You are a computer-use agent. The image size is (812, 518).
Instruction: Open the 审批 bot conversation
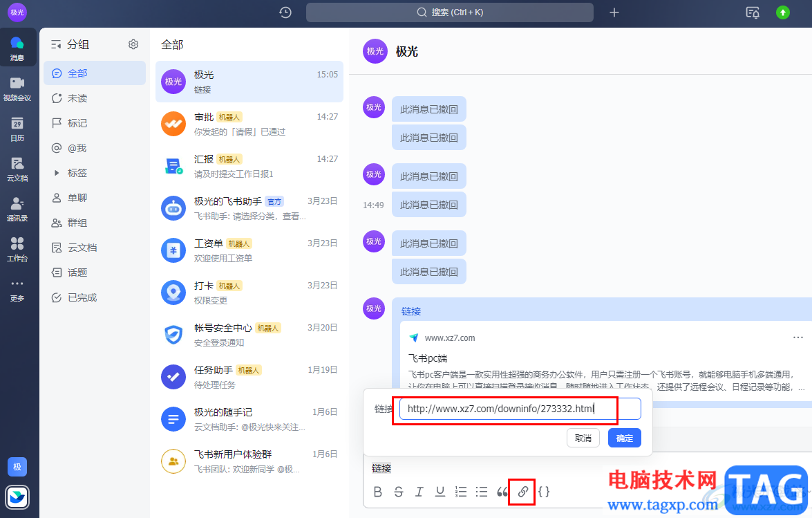click(x=249, y=124)
